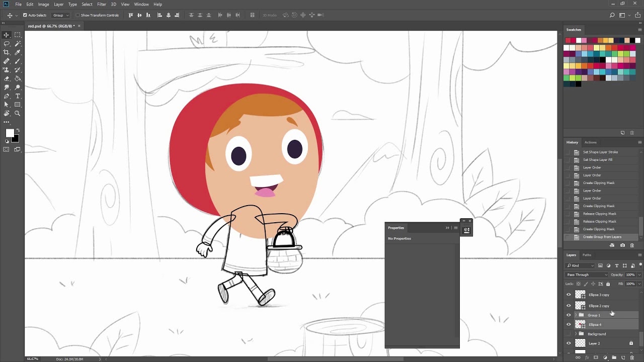Hide the Ellipse 2 copy layer
This screenshot has height=362, width=644.
[569, 306]
